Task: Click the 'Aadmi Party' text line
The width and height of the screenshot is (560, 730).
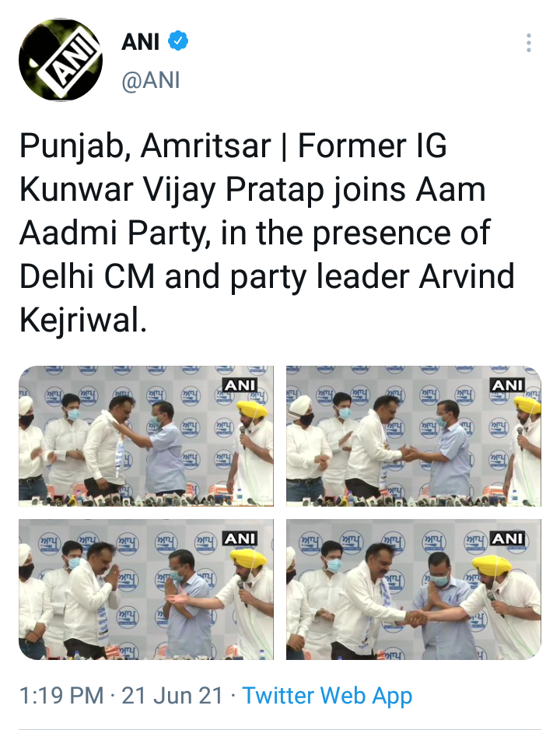Action: (112, 233)
